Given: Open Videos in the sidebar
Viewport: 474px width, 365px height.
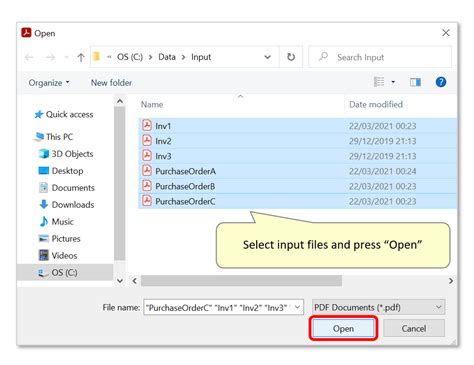Looking at the screenshot, I should coord(58,256).
